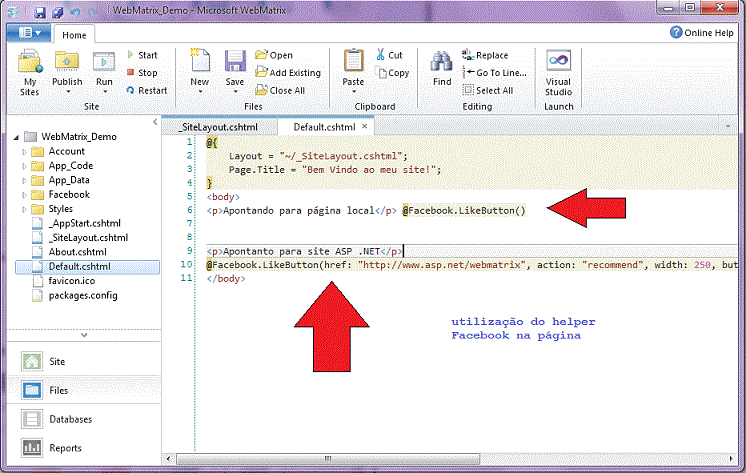Copy the selected text
746x473 pixels.
(393, 73)
